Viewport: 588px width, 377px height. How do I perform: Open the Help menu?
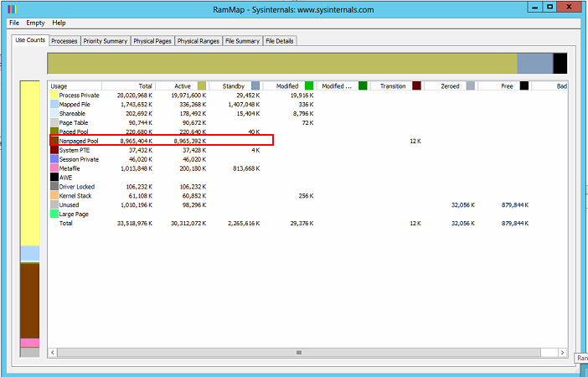pyautogui.click(x=59, y=23)
